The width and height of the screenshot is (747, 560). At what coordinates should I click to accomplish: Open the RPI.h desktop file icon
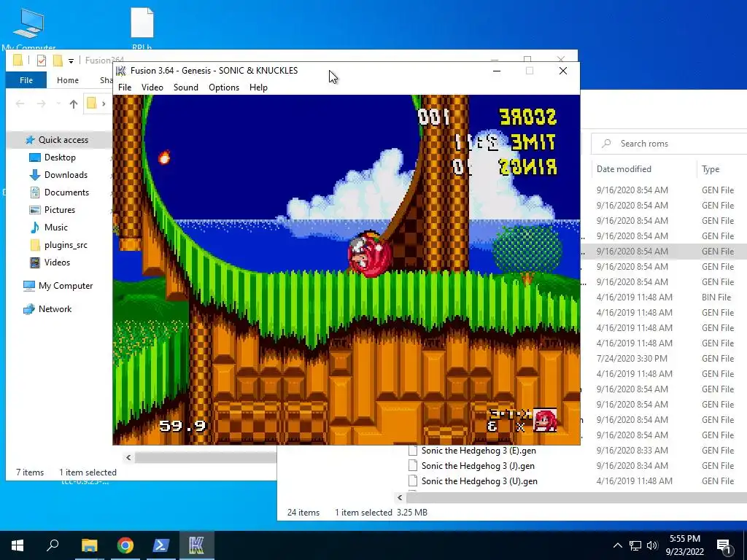(142, 28)
